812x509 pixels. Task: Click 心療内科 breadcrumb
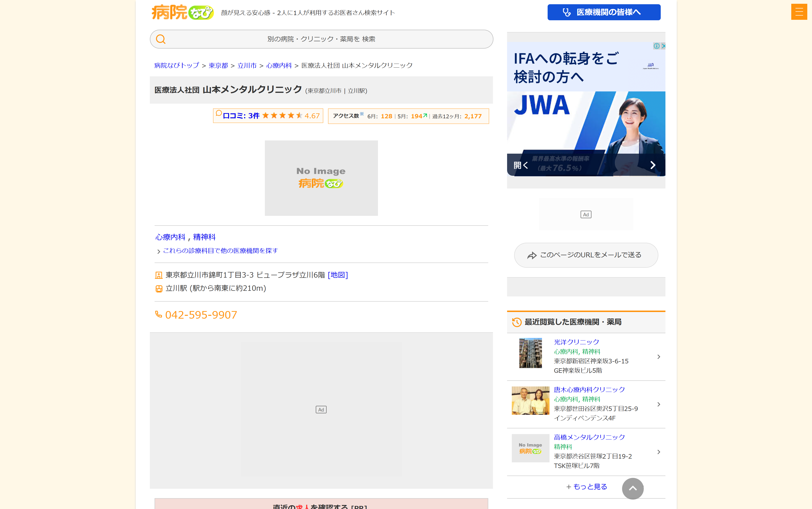279,66
